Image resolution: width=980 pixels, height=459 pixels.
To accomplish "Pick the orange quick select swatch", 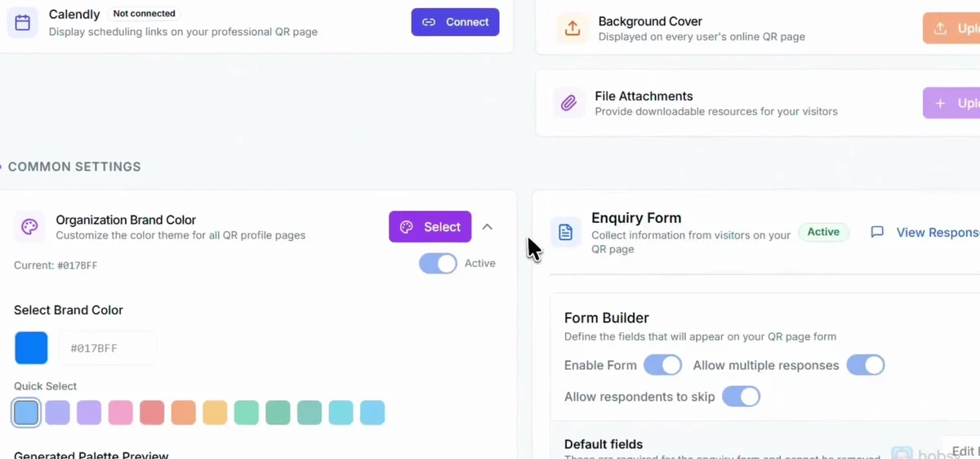I will click(184, 412).
